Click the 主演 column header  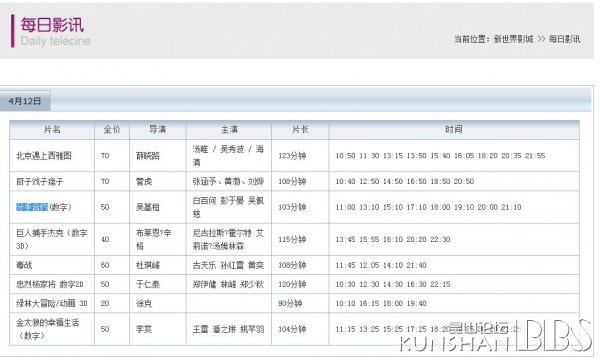(x=229, y=130)
